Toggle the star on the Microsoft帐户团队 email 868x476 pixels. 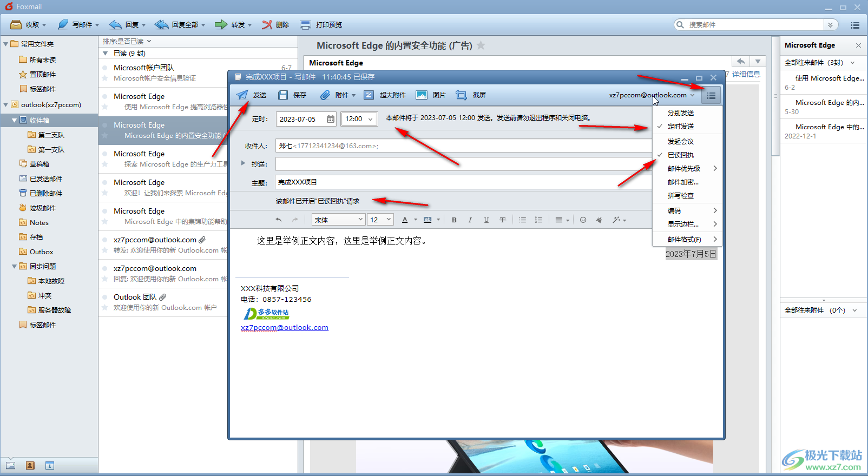tap(105, 78)
